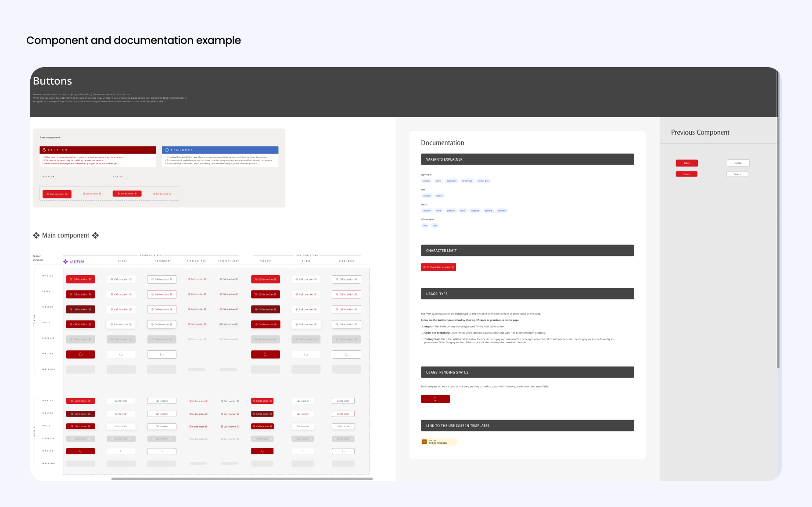Image resolution: width=812 pixels, height=507 pixels.
Task: Click the Usage: Type section header
Action: point(527,294)
